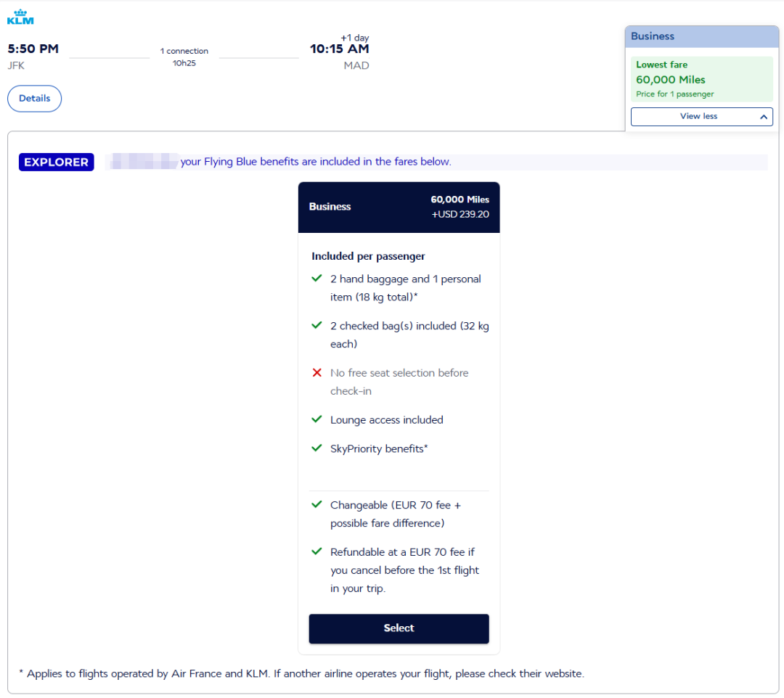Click the Business fare card dark header
Image resolution: width=784 pixels, height=698 pixels.
tap(399, 208)
